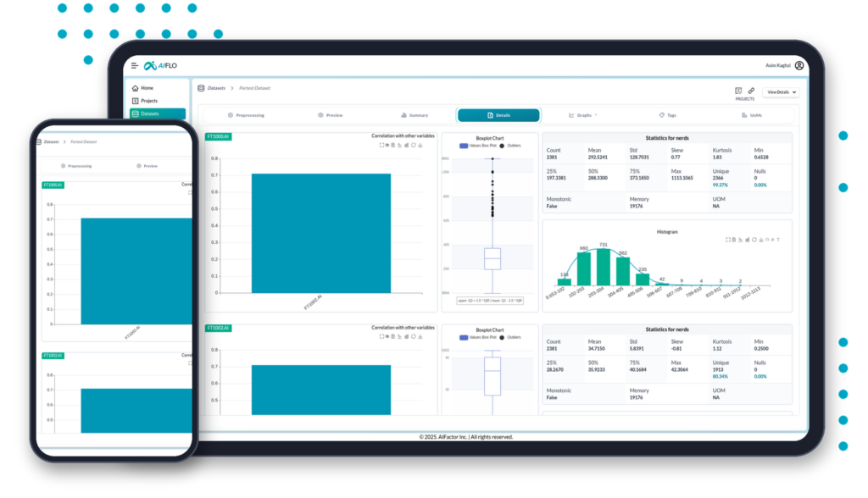
Task: Toggle Outliers legend in first boxplot
Action: 509,146
